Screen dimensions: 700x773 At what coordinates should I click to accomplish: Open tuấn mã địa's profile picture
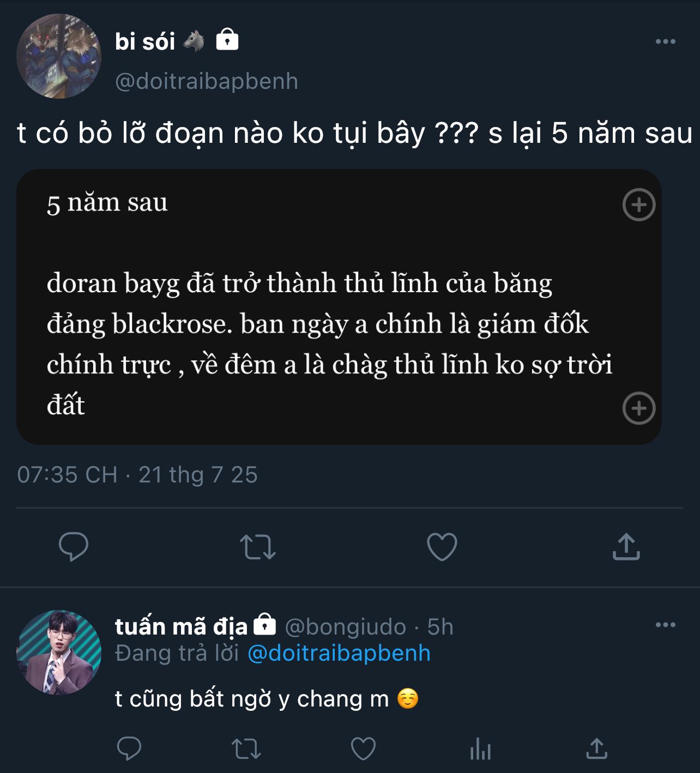click(x=59, y=652)
